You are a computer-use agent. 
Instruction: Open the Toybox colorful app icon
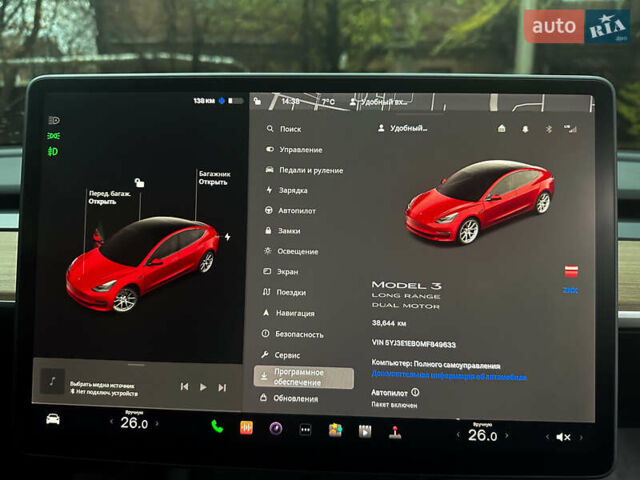(x=335, y=430)
